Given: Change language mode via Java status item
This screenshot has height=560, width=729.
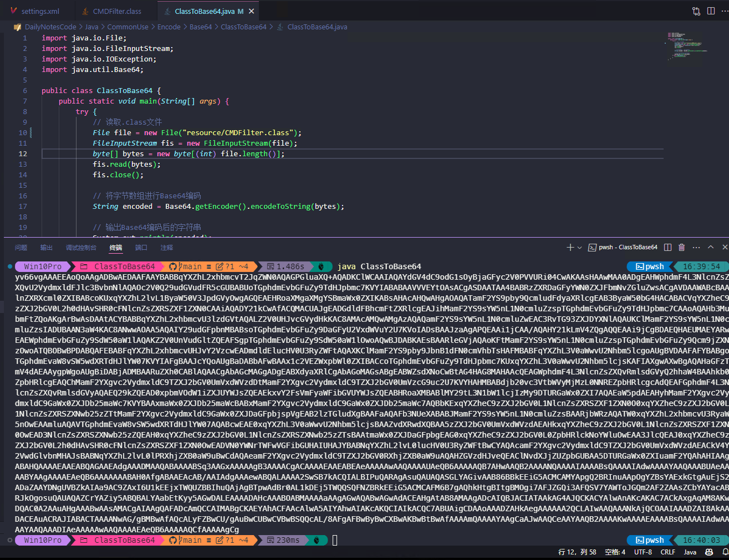Looking at the screenshot, I should pos(690,552).
